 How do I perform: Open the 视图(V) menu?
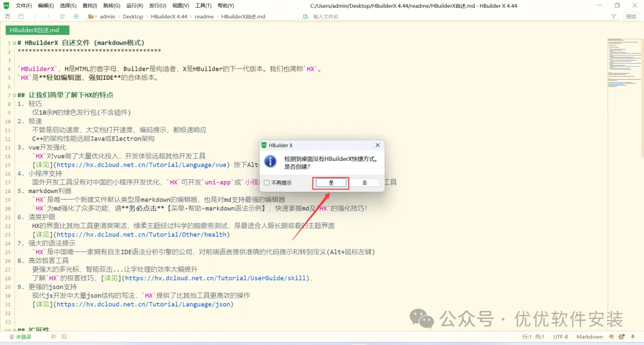(180, 6)
